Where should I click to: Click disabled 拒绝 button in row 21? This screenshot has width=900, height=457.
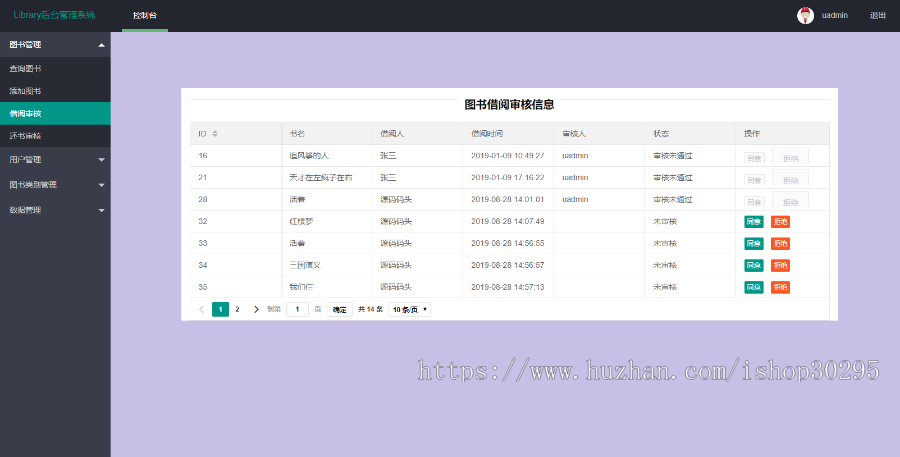click(790, 179)
